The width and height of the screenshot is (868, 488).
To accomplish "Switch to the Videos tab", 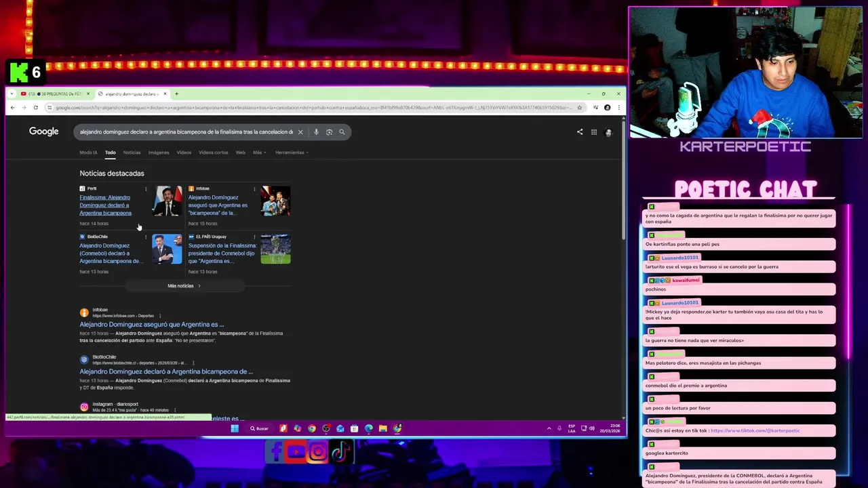I will pos(184,152).
